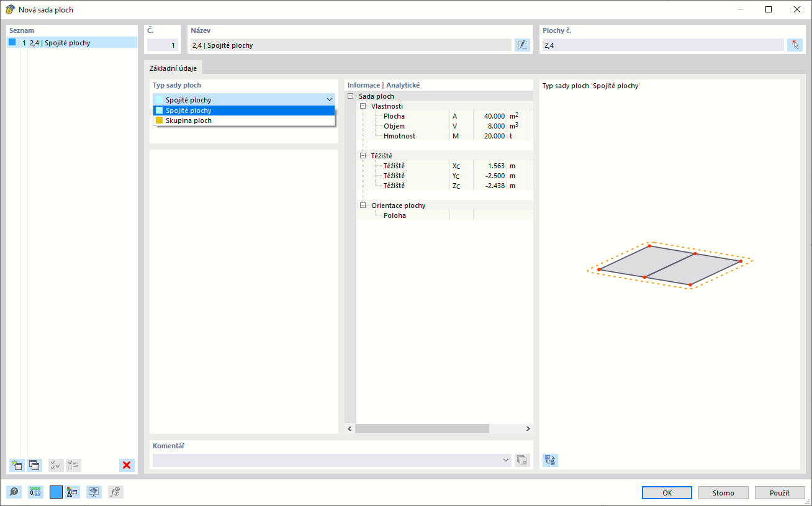Open the comment library icon beside Komentář
Image resolution: width=812 pixels, height=506 pixels.
[x=522, y=460]
